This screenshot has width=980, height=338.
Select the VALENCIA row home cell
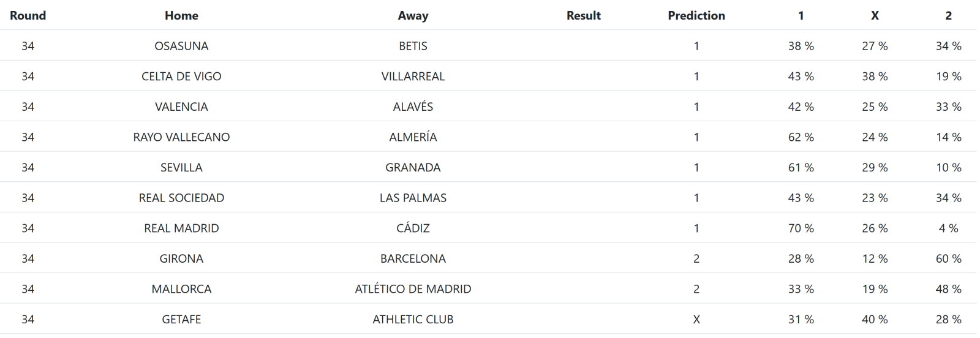181,107
